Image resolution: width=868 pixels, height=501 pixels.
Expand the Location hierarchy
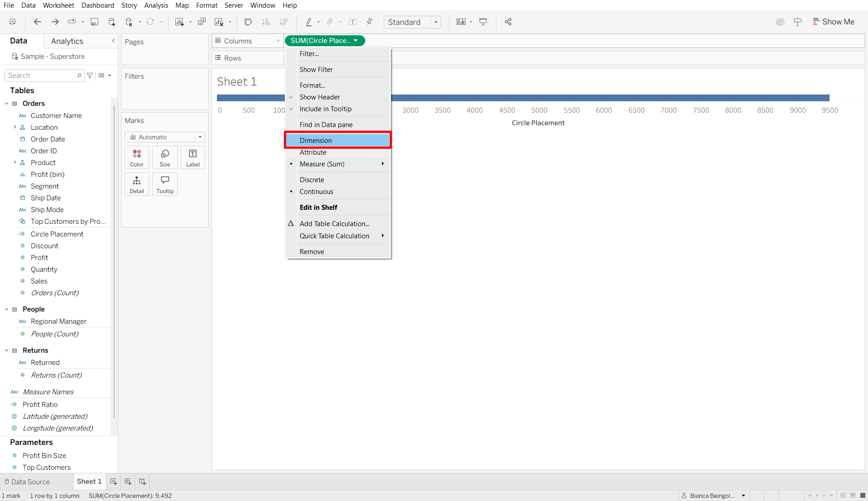tap(15, 128)
